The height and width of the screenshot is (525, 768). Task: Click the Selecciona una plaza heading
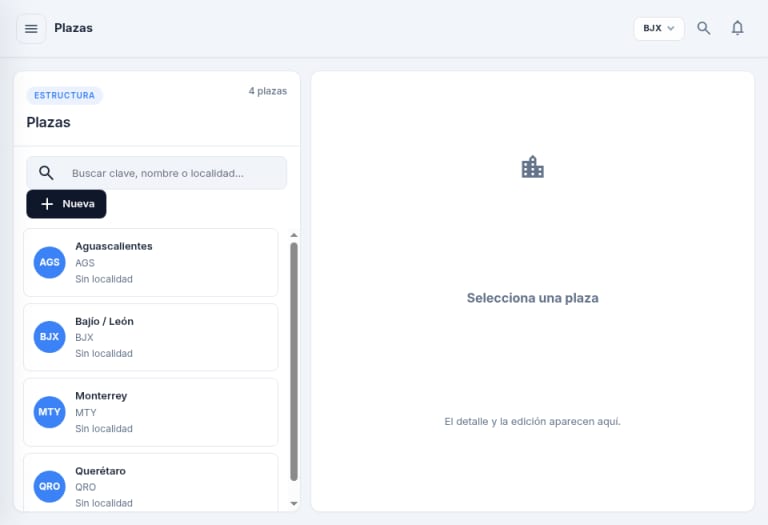point(532,298)
